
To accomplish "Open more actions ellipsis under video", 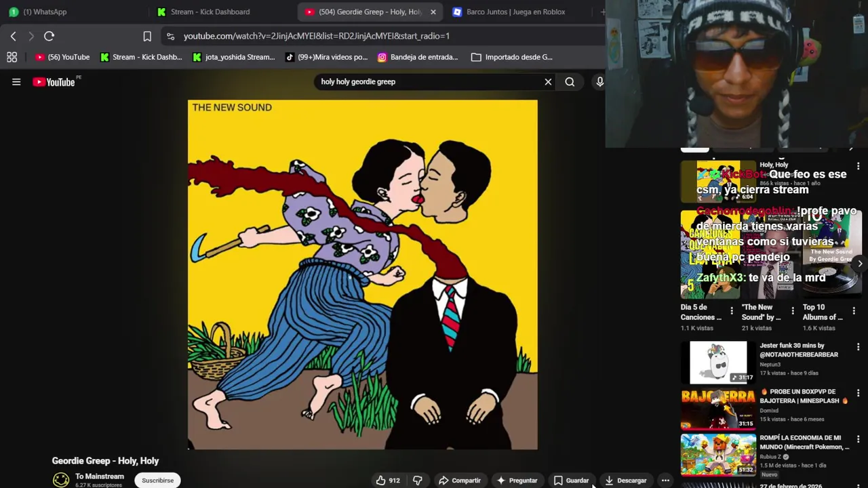I will pos(665,481).
